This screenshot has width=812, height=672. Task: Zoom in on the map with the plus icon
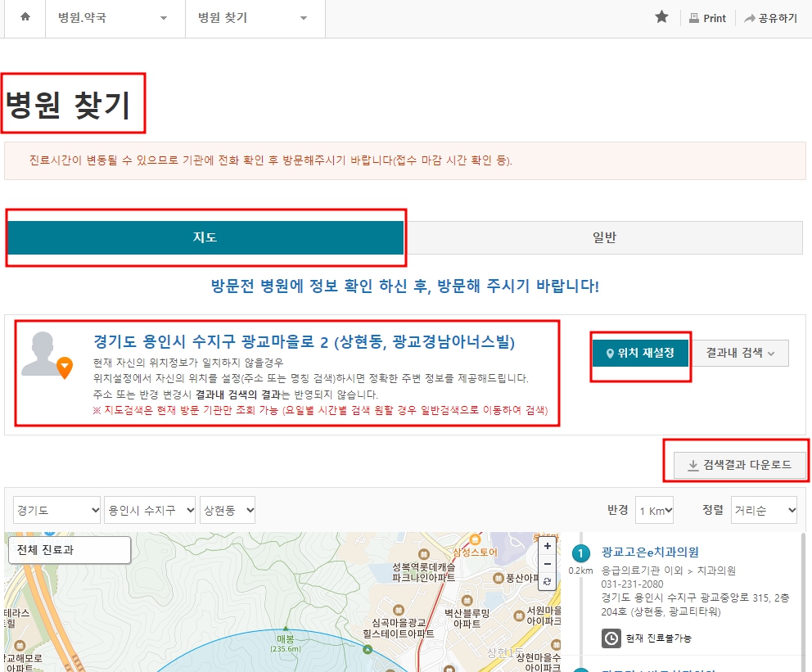coord(548,545)
